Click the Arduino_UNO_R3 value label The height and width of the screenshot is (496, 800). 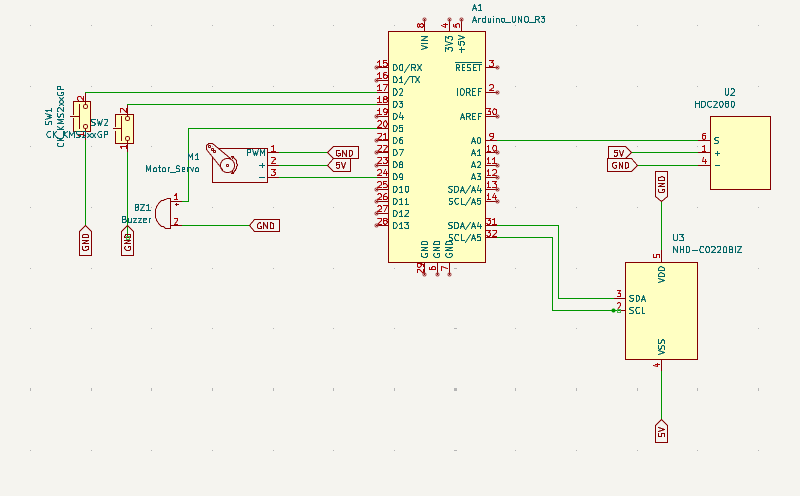509,19
